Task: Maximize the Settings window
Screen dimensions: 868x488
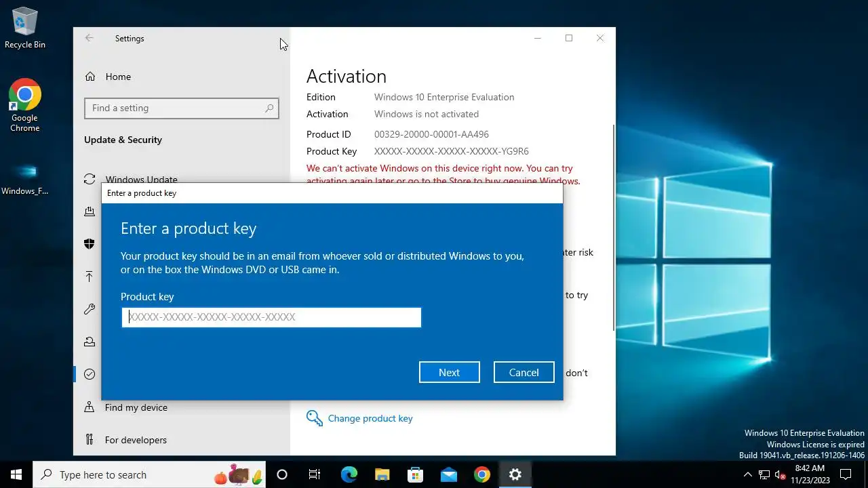Action: click(569, 39)
